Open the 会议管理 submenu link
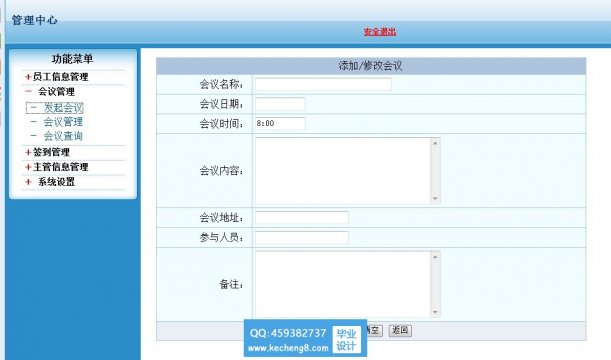The image size is (611, 360). click(x=63, y=122)
